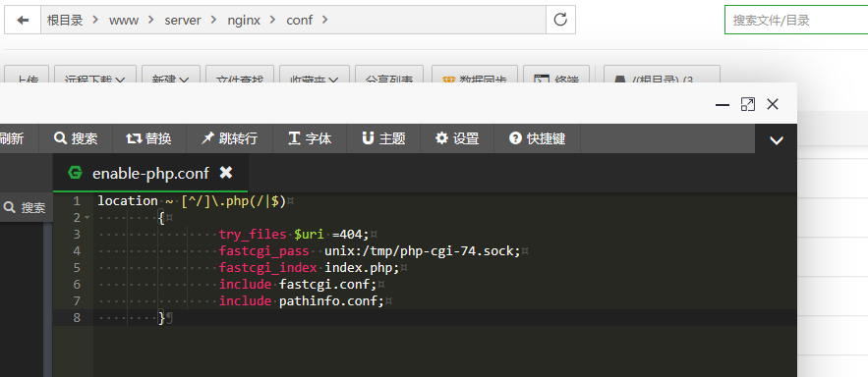Image resolution: width=868 pixels, height=377 pixels.
Task: Open the www breadcrumb folder
Action: tap(124, 21)
